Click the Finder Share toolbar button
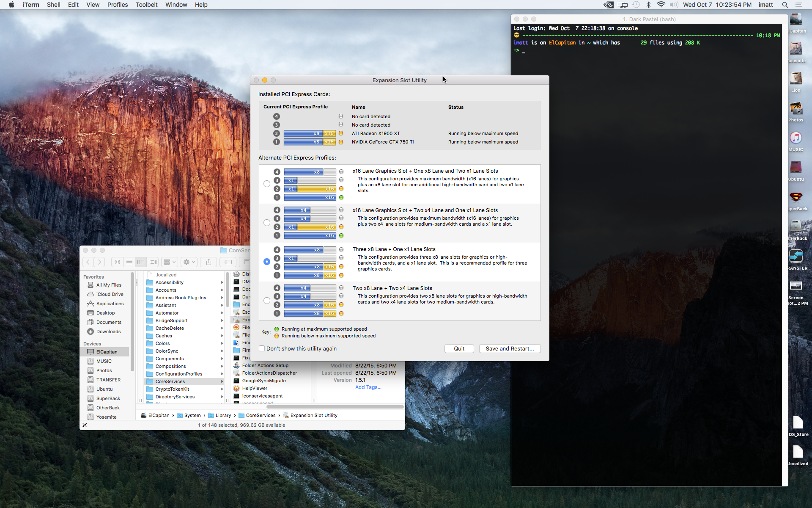This screenshot has width=812, height=508. 208,262
